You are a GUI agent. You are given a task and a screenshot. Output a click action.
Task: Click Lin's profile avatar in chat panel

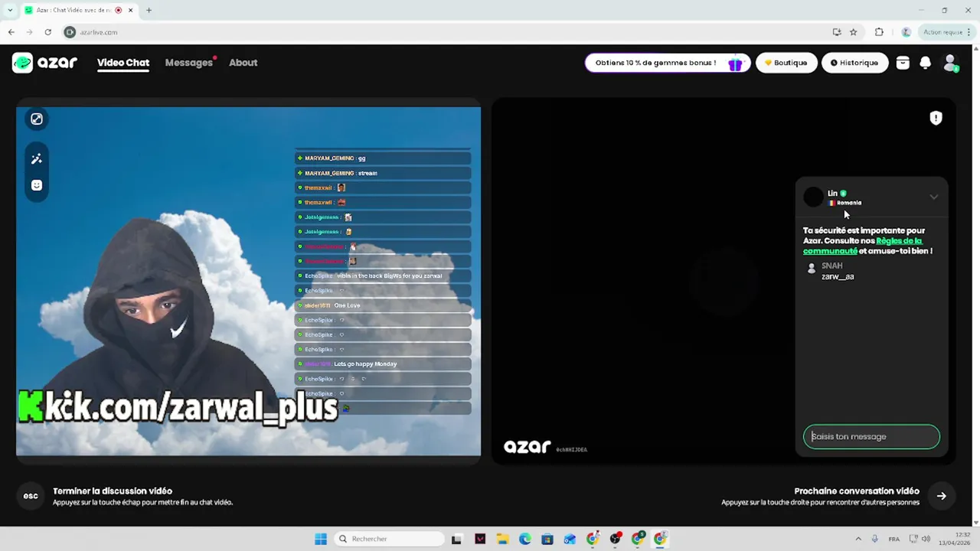(813, 197)
